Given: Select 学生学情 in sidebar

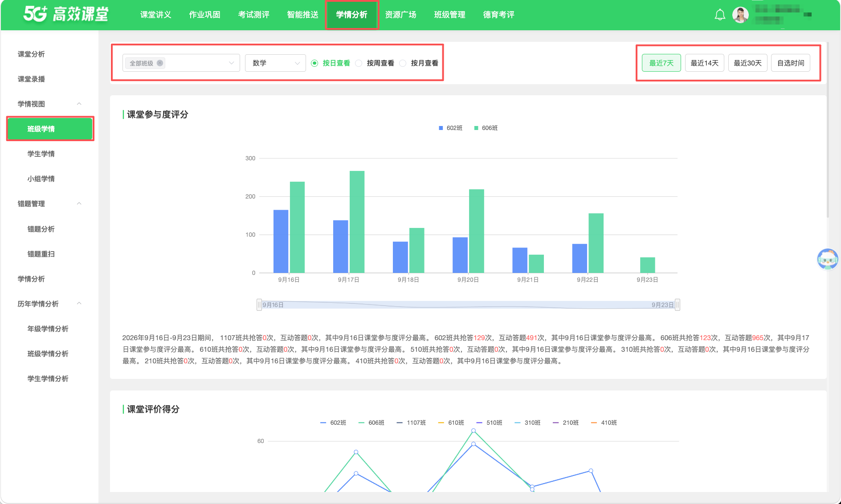Looking at the screenshot, I should [x=41, y=154].
